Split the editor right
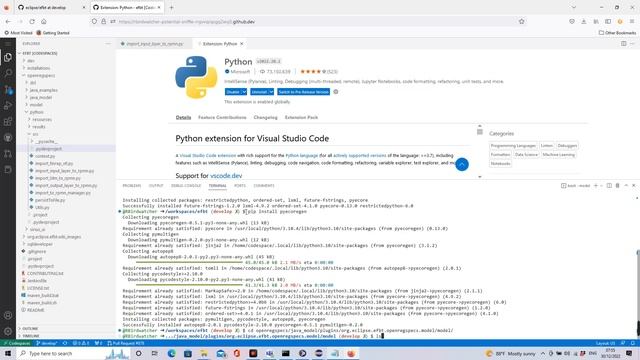This screenshot has height=360, width=640. [624, 44]
